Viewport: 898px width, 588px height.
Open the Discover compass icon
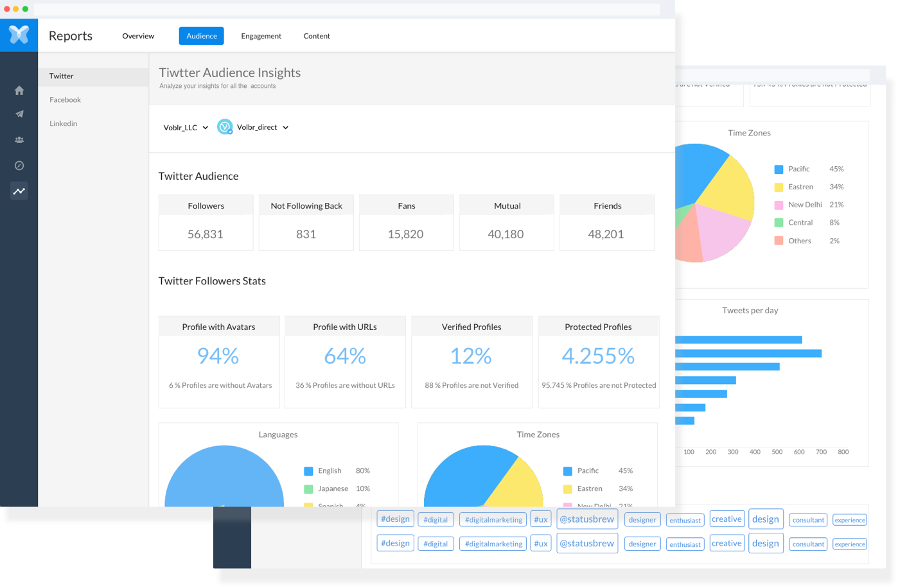pos(19,166)
